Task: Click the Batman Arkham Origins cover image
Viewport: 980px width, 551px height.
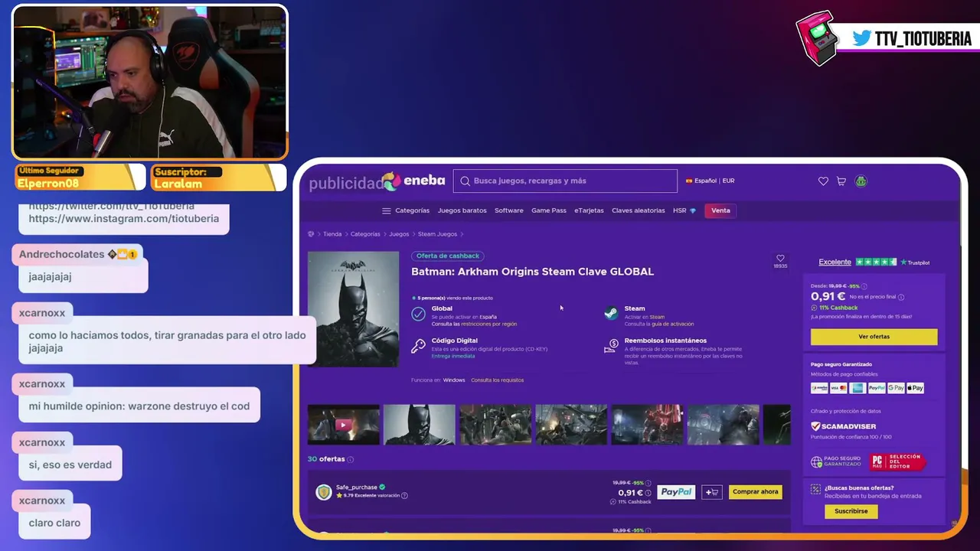Action: [x=353, y=309]
